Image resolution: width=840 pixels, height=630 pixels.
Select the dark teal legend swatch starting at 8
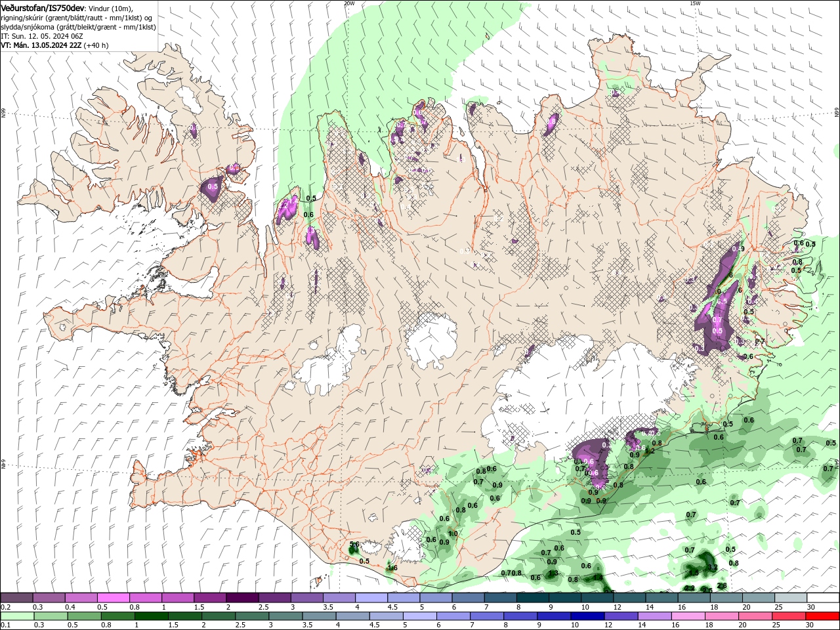coord(532,598)
